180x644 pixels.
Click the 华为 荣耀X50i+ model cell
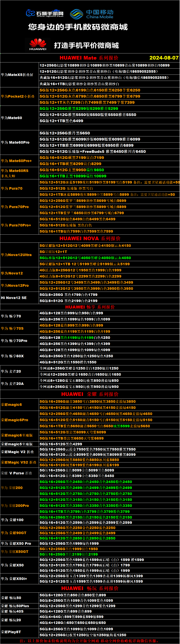pos(20,579)
